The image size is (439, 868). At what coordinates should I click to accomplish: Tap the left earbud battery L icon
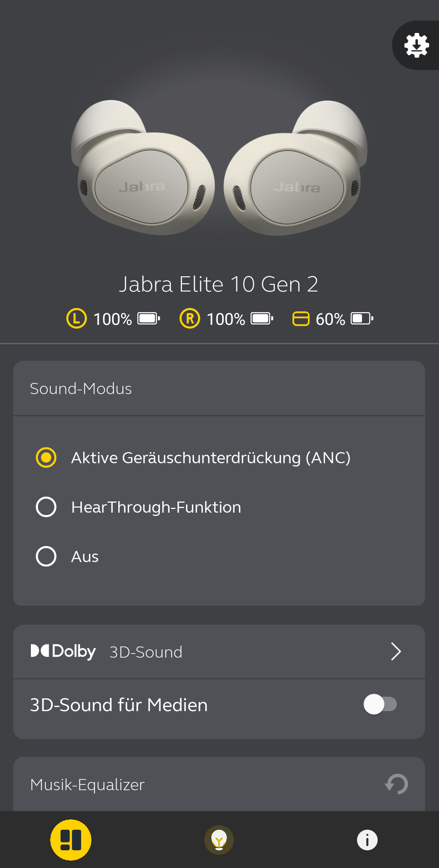point(77,319)
